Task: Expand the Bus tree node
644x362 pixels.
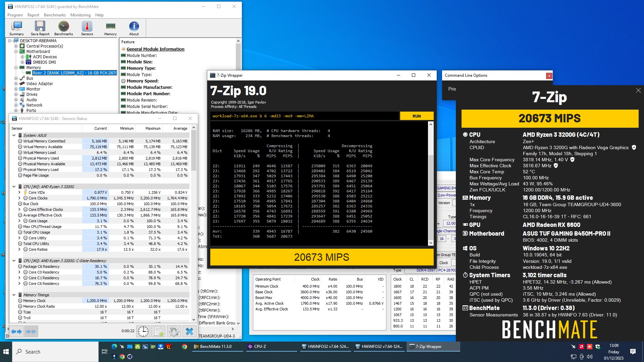Action: coord(16,78)
